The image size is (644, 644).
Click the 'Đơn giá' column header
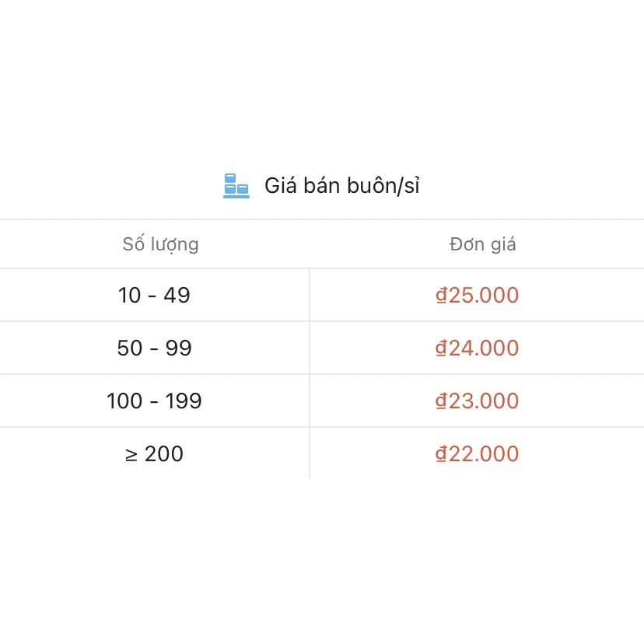tap(482, 244)
